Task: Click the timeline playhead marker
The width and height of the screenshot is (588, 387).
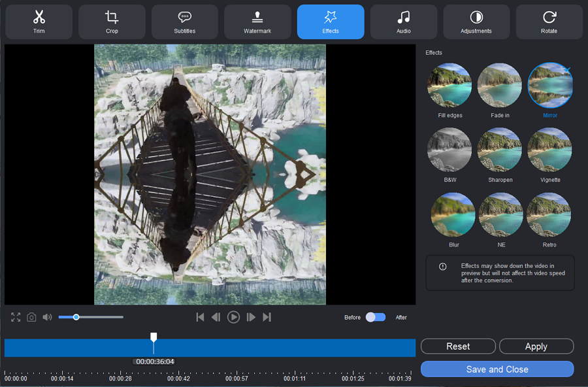Action: point(154,337)
